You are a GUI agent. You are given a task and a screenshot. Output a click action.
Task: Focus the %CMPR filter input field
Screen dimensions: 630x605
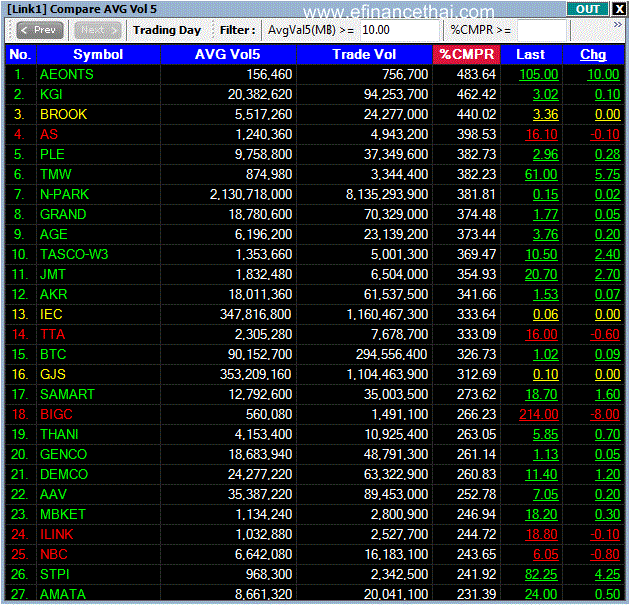pos(542,30)
